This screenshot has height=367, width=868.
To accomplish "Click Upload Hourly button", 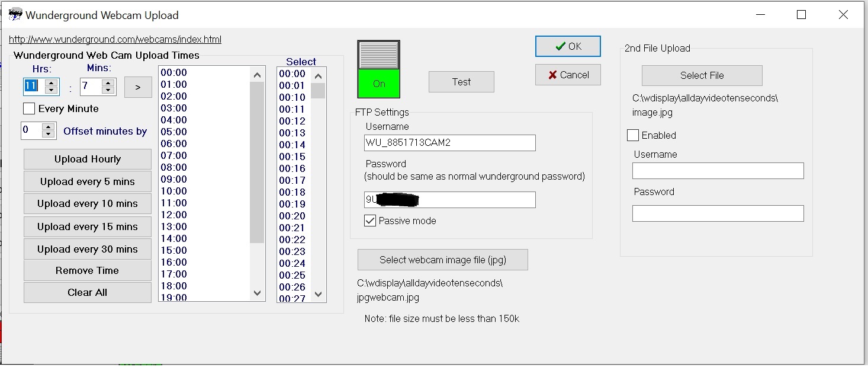I will pos(88,159).
